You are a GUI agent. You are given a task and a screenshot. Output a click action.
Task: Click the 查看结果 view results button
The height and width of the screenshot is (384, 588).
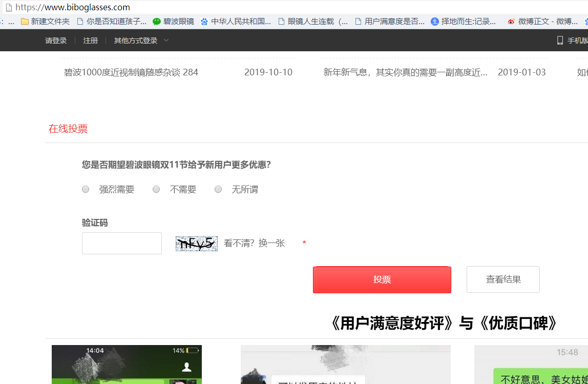point(503,279)
